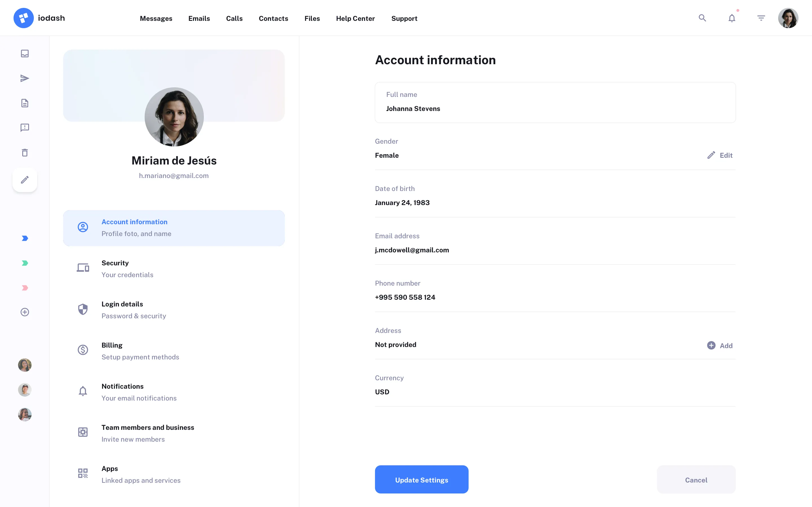Select the pink label tag in the sidebar
This screenshot has height=507, width=812.
(x=25, y=287)
